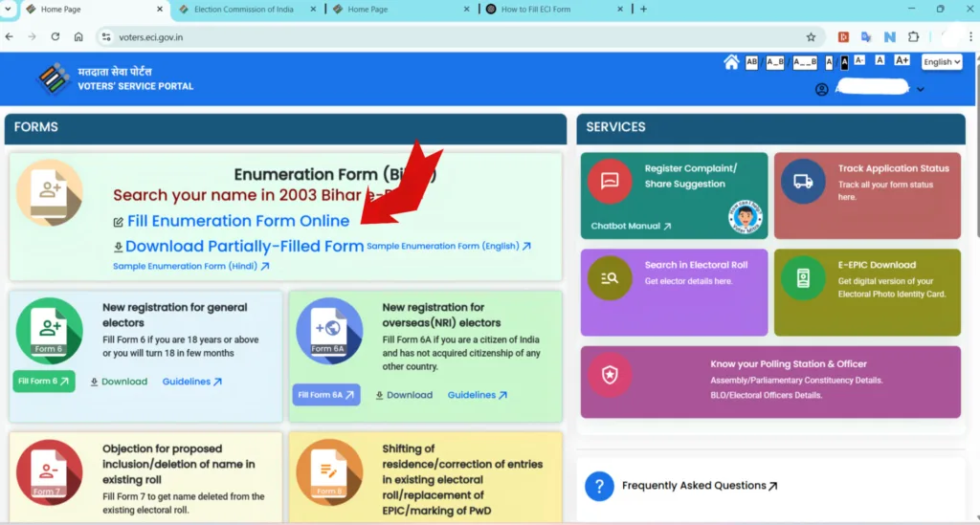Click the Voters' Service Portal logo
The width and height of the screenshot is (980, 525).
point(54,78)
